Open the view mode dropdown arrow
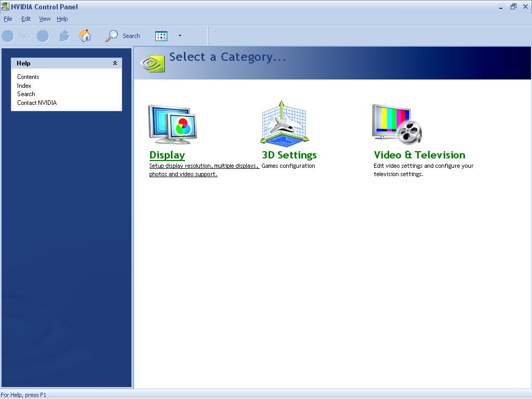Screen dimensions: 532x399 click(x=180, y=36)
